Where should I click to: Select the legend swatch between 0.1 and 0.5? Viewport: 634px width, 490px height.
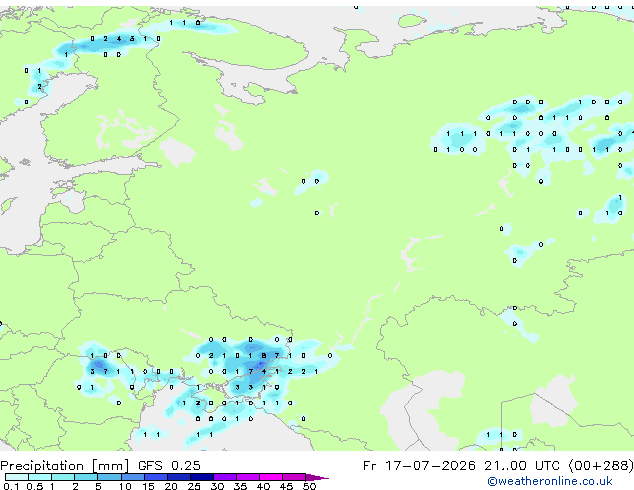coord(17,477)
